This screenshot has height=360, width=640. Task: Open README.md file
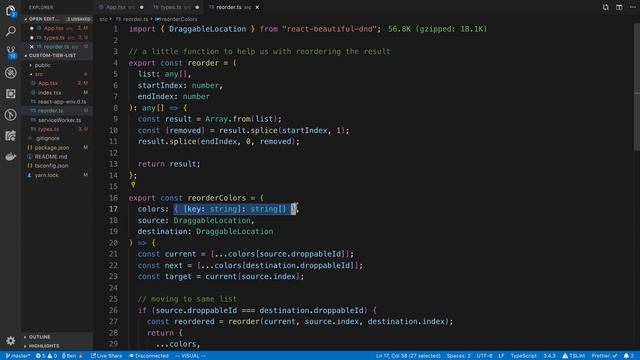pos(51,157)
